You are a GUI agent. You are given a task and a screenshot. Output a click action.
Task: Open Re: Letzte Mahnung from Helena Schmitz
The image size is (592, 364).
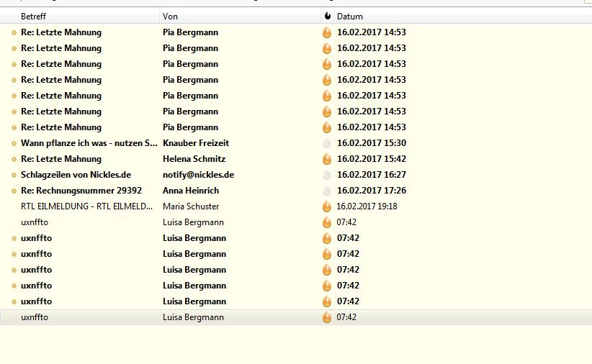tap(61, 159)
